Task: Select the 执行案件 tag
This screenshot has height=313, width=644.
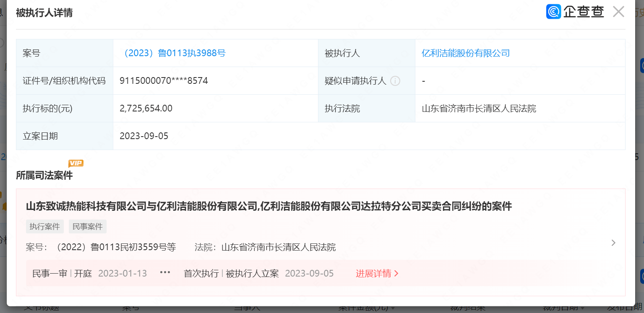Action: 45,227
